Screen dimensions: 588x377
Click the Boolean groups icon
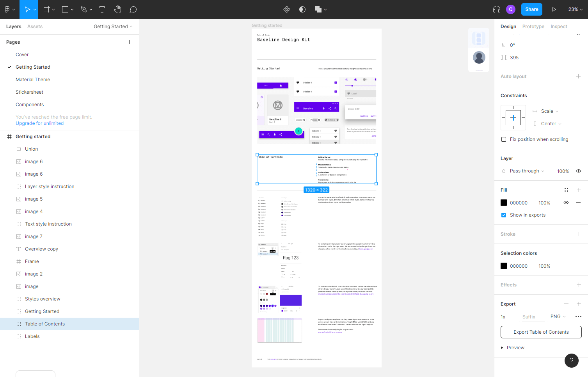(318, 9)
